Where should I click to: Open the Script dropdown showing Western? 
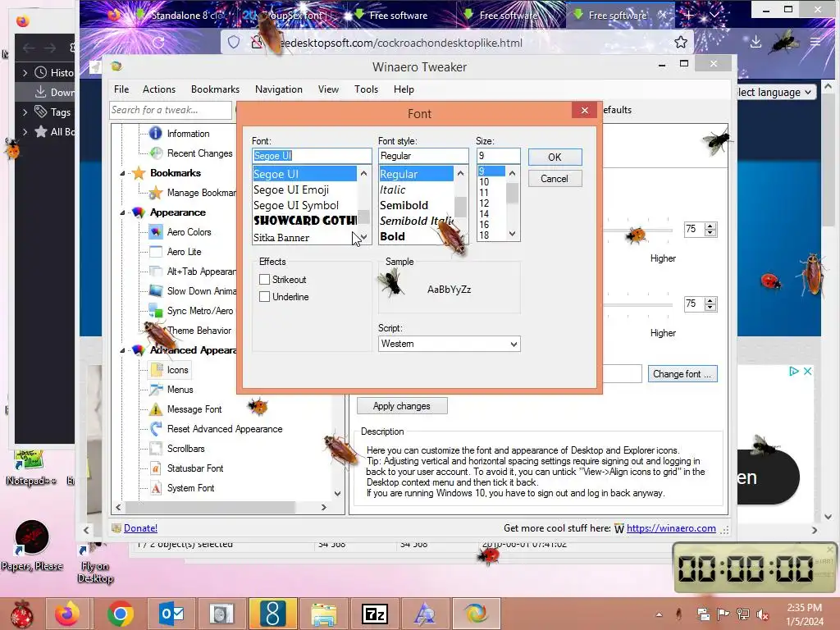[449, 344]
